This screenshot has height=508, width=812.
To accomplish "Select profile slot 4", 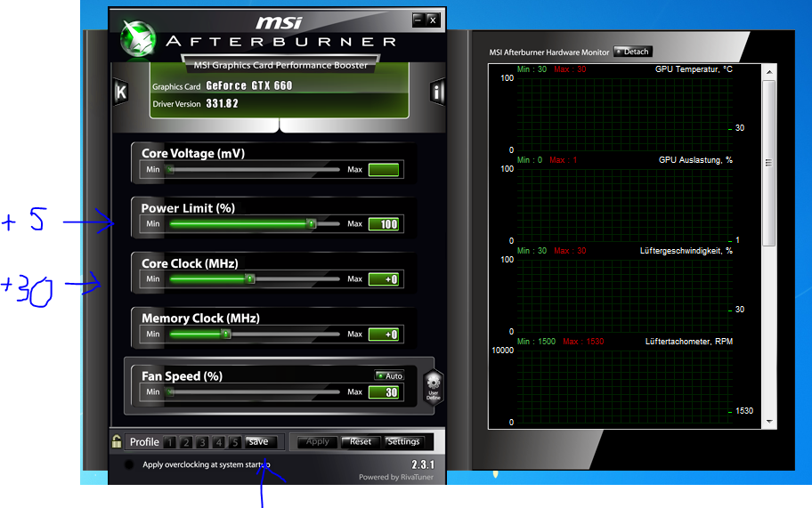I will click(218, 442).
